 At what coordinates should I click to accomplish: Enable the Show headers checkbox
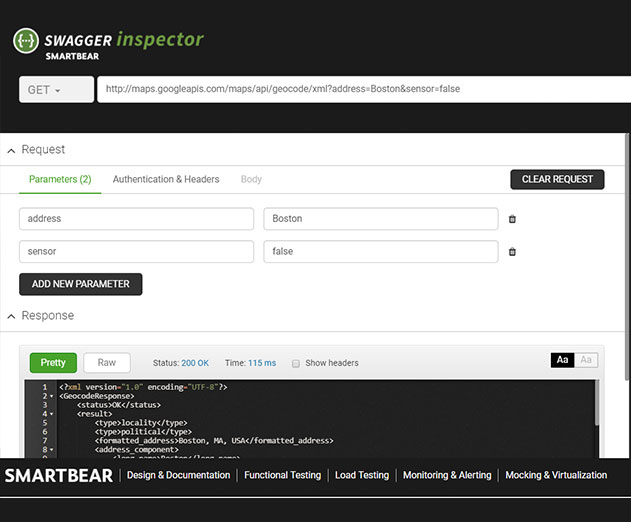296,363
